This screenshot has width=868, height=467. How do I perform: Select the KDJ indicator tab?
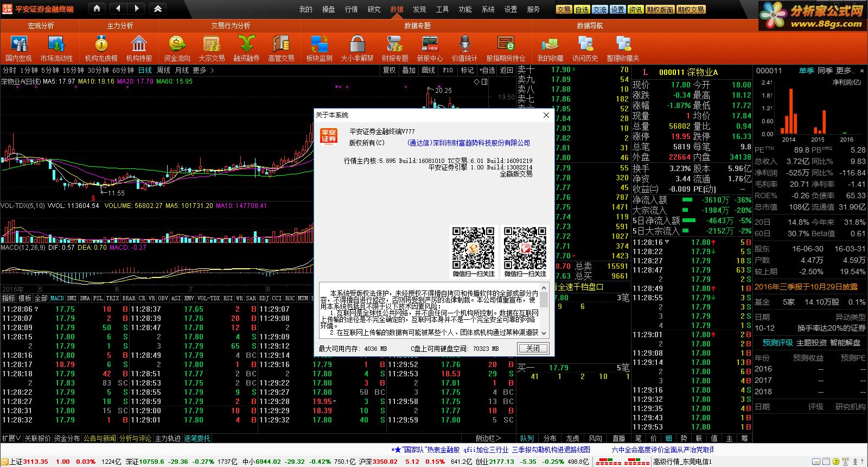point(264,298)
